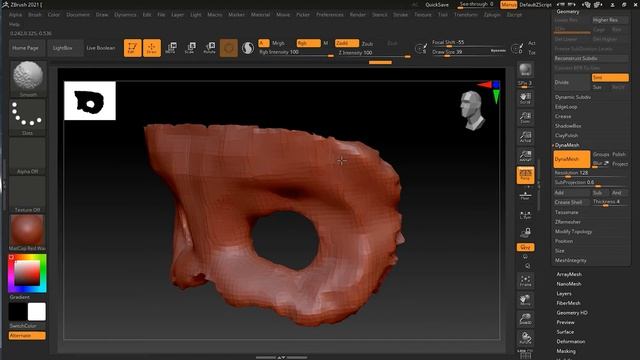Adjust the Draw Size slider
This screenshot has height=360, width=640.
coord(469,52)
